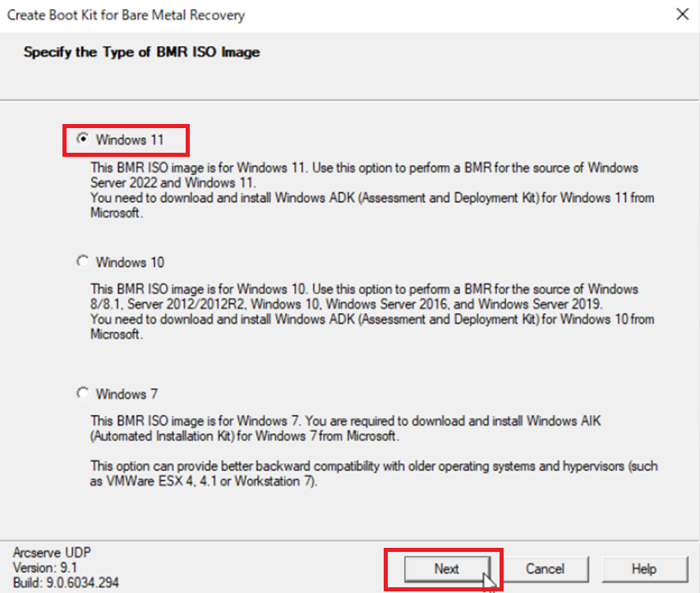This screenshot has width=700, height=593.
Task: Click the 'Version: 9.1' text
Action: click(x=44, y=568)
